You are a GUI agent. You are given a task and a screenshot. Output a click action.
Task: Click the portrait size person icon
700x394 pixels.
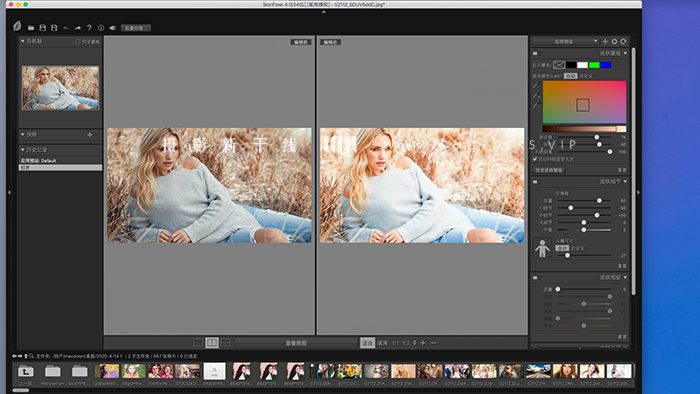pos(542,249)
